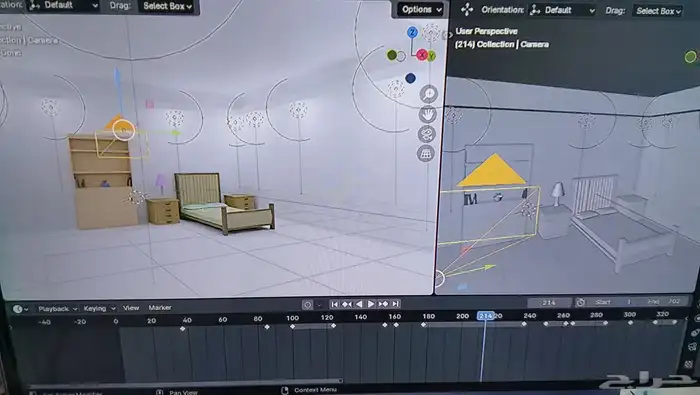Collapse timeline channels region arrow
This screenshot has height=395, width=700.
[10, 328]
